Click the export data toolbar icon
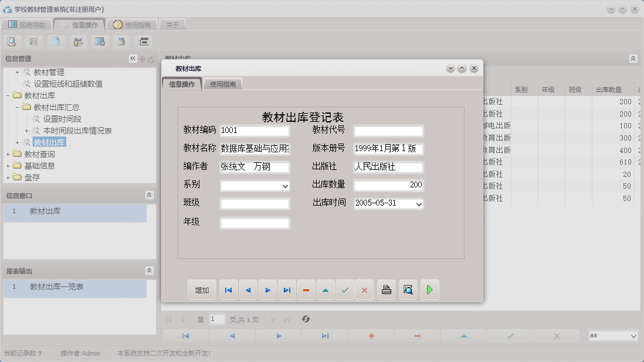 121,42
